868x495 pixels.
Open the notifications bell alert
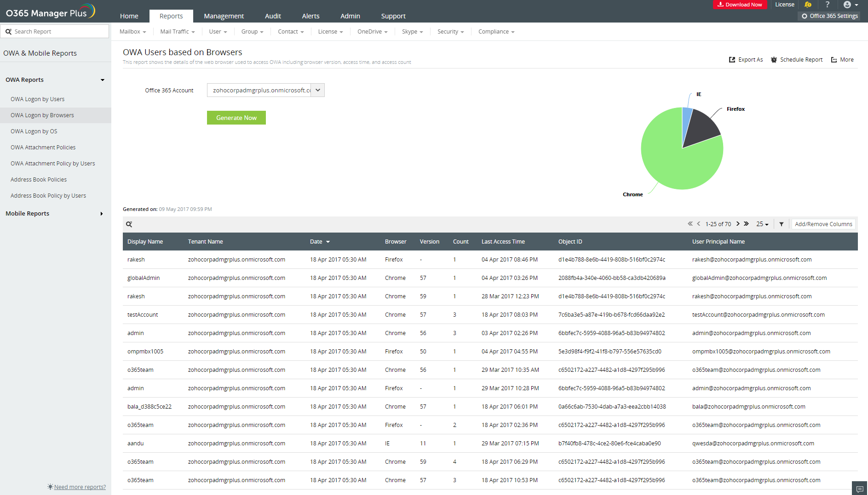[x=808, y=5]
